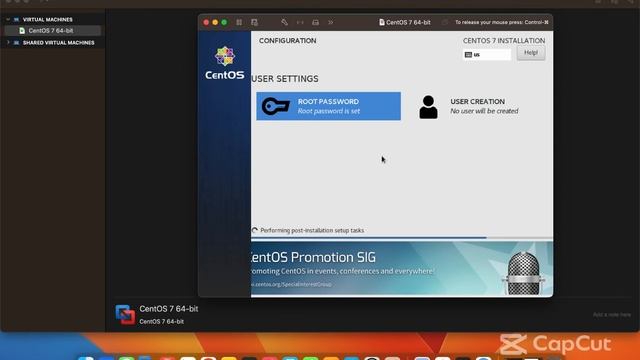640x360 pixels.
Task: Click the CENTOS 7 INSTALLATION label
Action: click(504, 41)
